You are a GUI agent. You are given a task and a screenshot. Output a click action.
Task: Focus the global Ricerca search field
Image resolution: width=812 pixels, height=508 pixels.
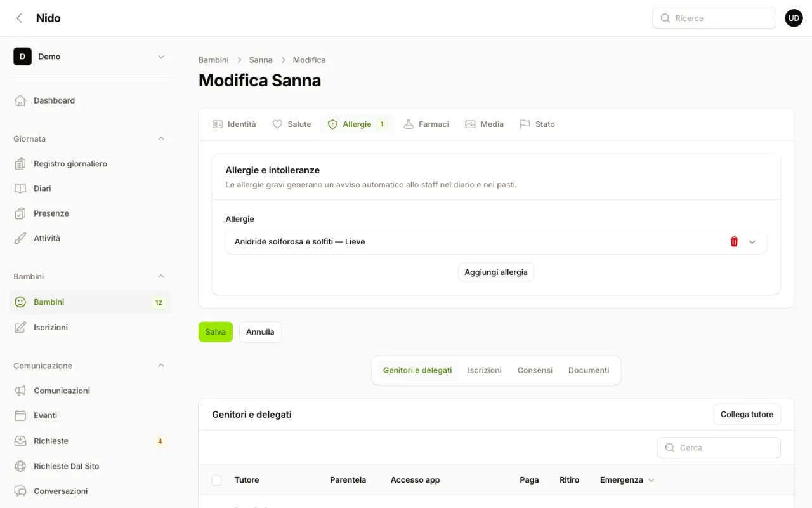click(714, 18)
